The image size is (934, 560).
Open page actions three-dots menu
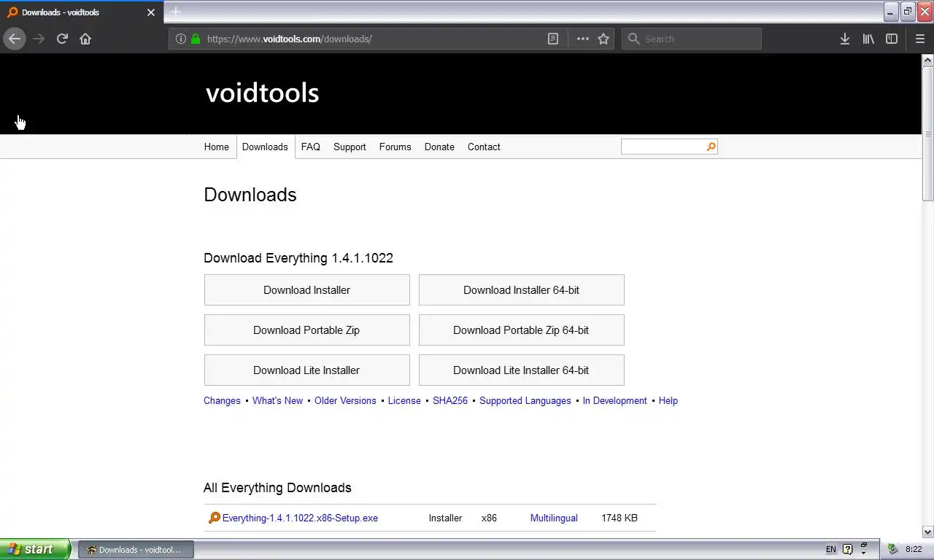582,39
